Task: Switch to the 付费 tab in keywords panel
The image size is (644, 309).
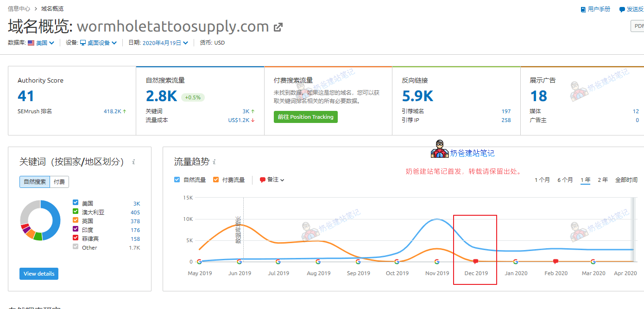Action: click(x=59, y=182)
